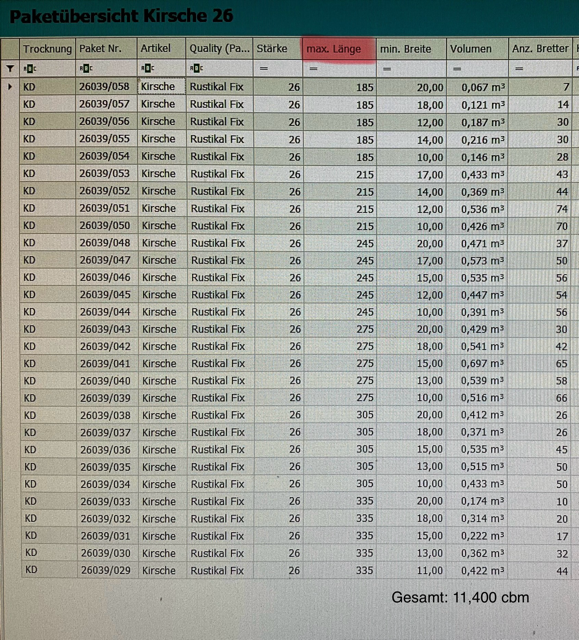Select package number 26039/029
Viewport: 579px width, 640px height.
(106, 571)
